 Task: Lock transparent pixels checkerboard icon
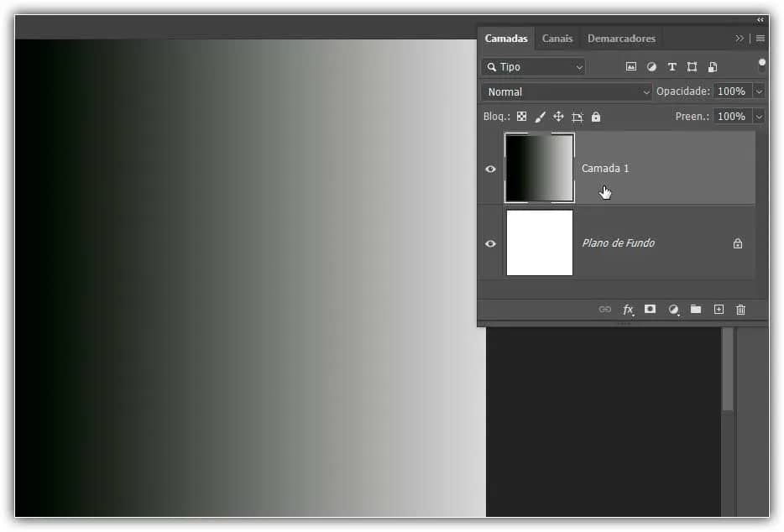(x=521, y=117)
